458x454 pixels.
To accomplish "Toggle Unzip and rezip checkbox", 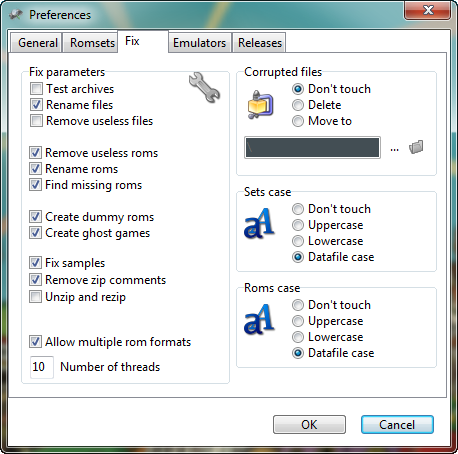I will 35,296.
